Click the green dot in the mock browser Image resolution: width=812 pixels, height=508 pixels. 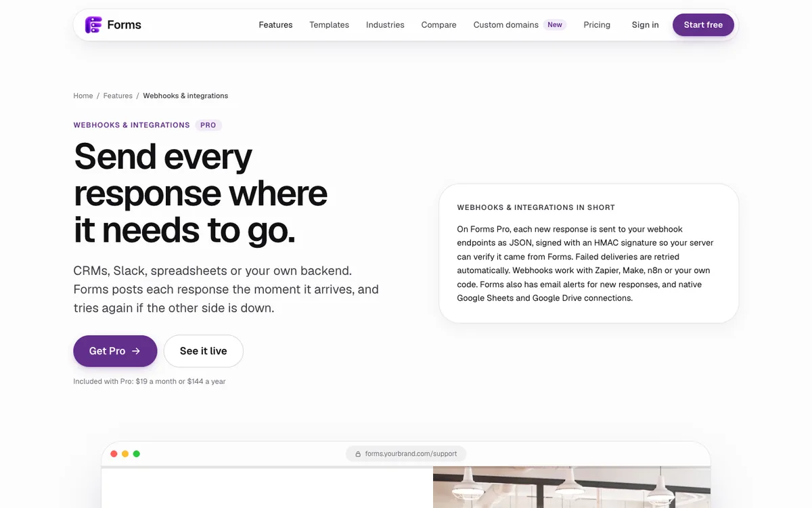[x=136, y=454]
